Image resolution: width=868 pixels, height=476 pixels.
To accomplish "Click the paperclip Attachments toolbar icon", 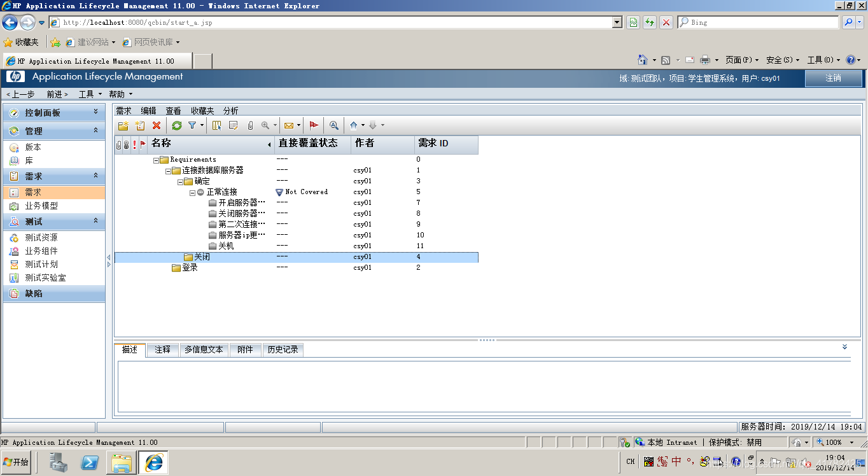I will click(x=250, y=125).
